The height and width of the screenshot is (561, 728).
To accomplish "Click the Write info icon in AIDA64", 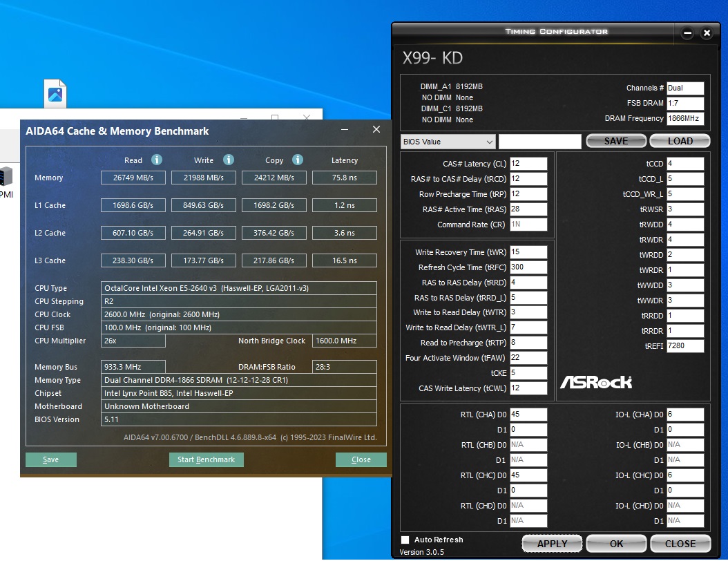I will pyautogui.click(x=229, y=160).
